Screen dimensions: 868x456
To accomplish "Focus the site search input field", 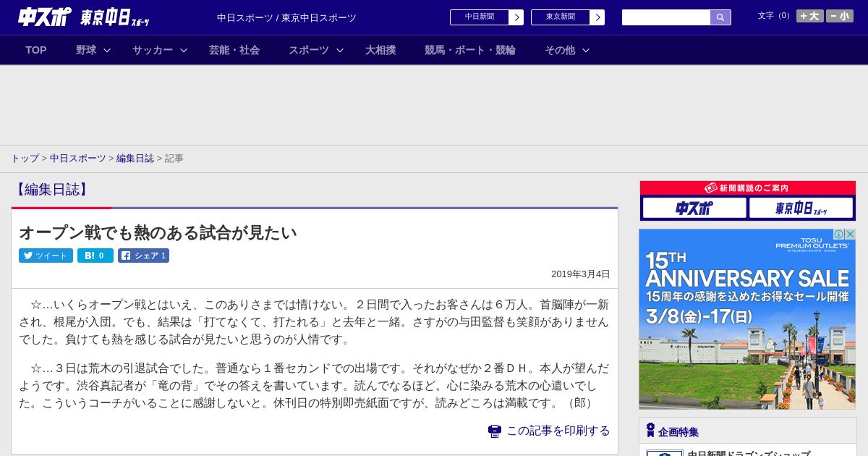I will pyautogui.click(x=666, y=17).
